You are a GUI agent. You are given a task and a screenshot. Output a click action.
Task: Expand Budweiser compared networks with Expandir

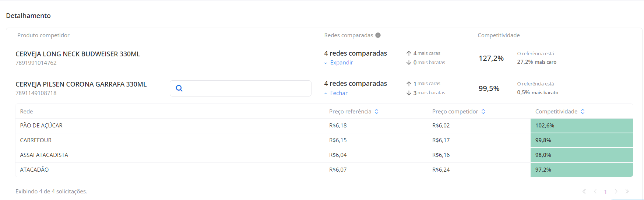point(338,63)
